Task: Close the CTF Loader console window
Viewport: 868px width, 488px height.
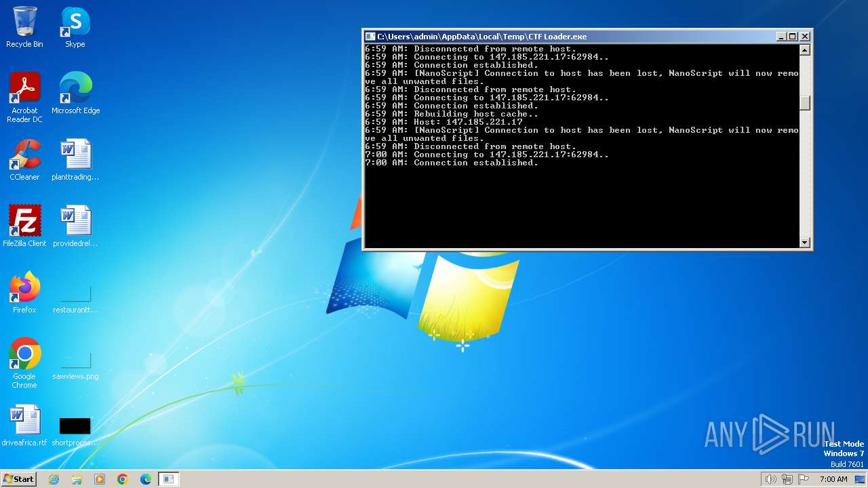Action: click(805, 37)
